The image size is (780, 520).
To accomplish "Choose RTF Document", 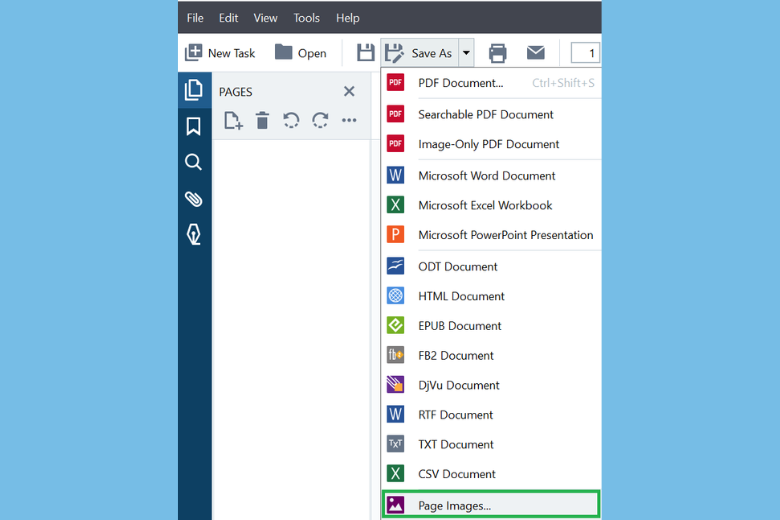I will pyautogui.click(x=491, y=415).
